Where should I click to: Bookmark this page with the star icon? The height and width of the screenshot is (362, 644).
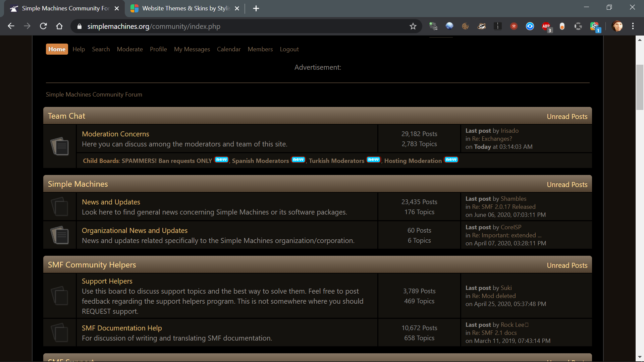pyautogui.click(x=413, y=26)
